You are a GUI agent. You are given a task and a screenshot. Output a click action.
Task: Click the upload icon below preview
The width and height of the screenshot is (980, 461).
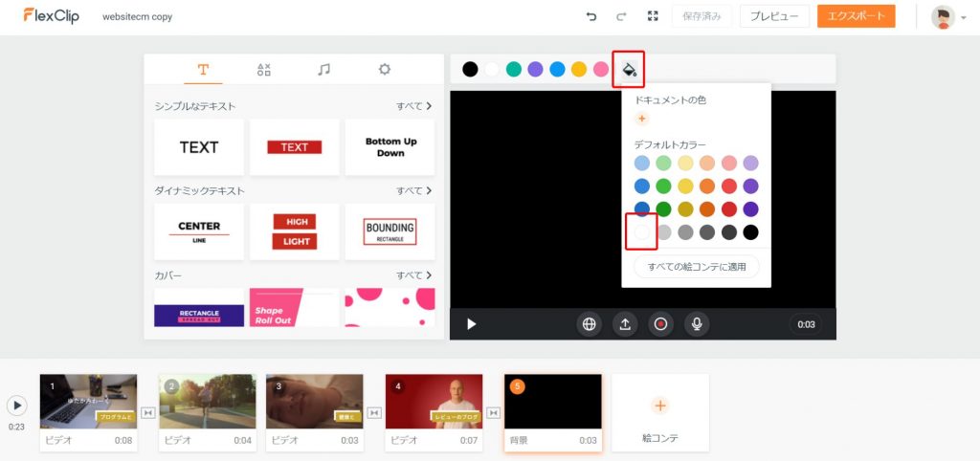coord(625,324)
